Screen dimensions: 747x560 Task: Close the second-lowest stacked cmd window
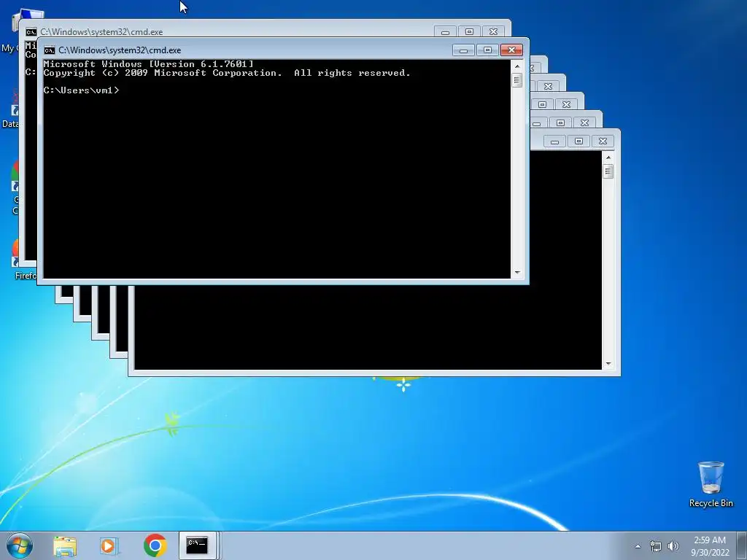584,122
